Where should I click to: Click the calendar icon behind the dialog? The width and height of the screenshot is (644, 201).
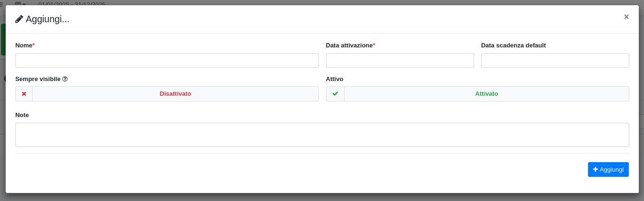pyautogui.click(x=18, y=3)
